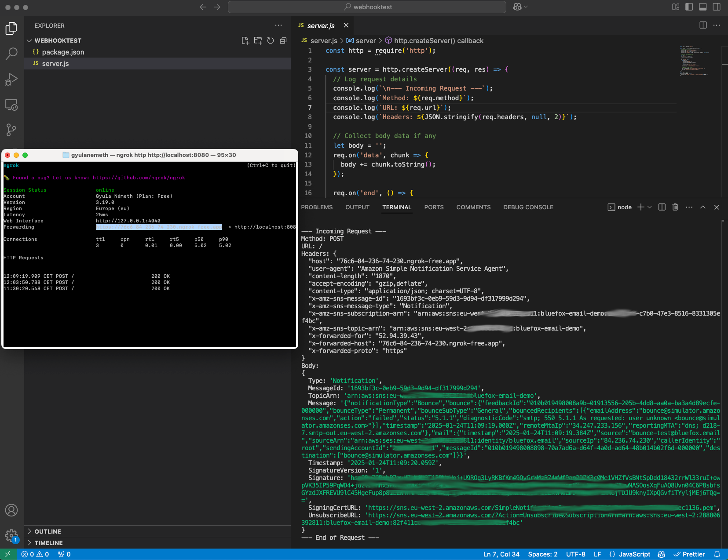Switch to the DEBUG CONSOLE tab
Viewport: 728px width, 560px height.
(x=528, y=207)
